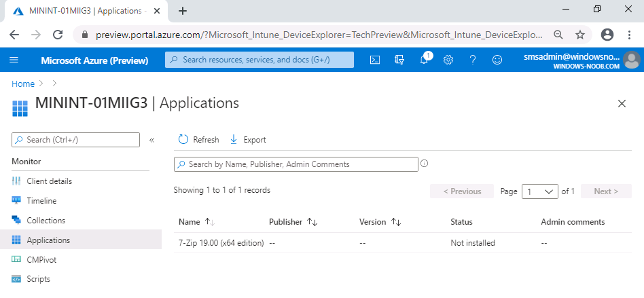The image size is (644, 298).
Task: Click the smsadmin@windowsno... account name
Action: 571,57
